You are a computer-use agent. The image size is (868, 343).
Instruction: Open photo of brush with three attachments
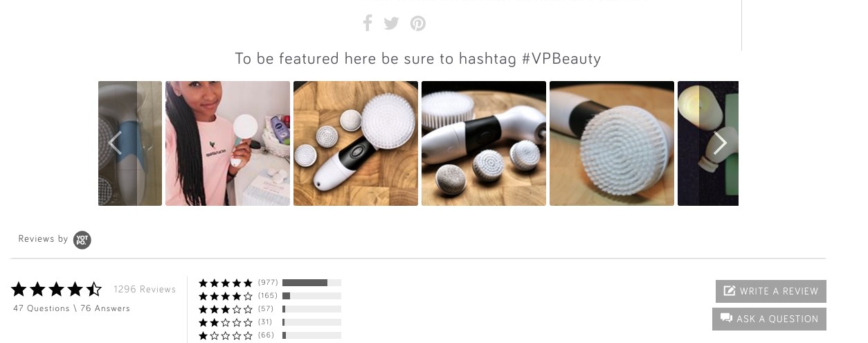[356, 143]
